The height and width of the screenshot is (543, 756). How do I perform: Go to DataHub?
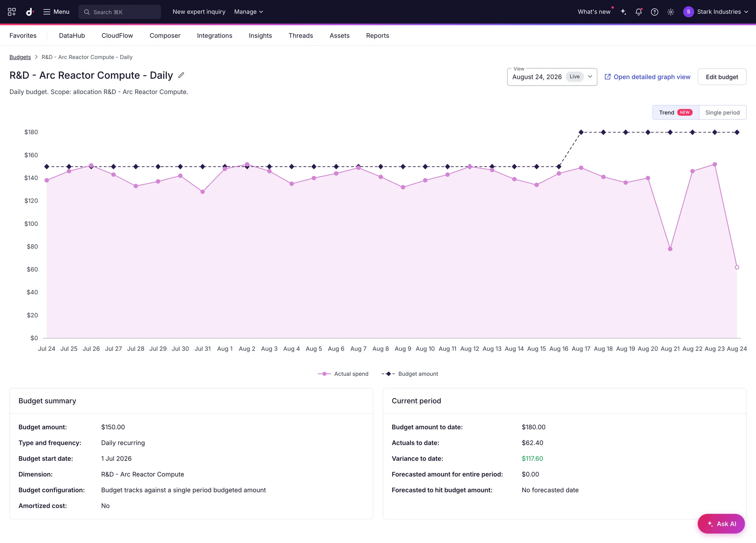[x=72, y=35]
